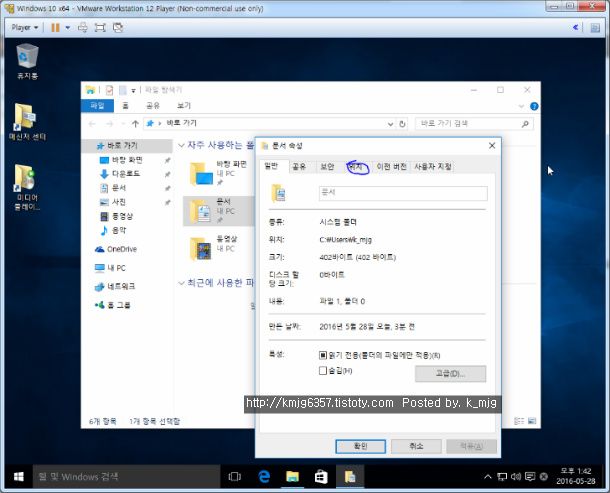The height and width of the screenshot is (493, 610).
Task: Confirm with the OK button in properties
Action: pos(361,446)
